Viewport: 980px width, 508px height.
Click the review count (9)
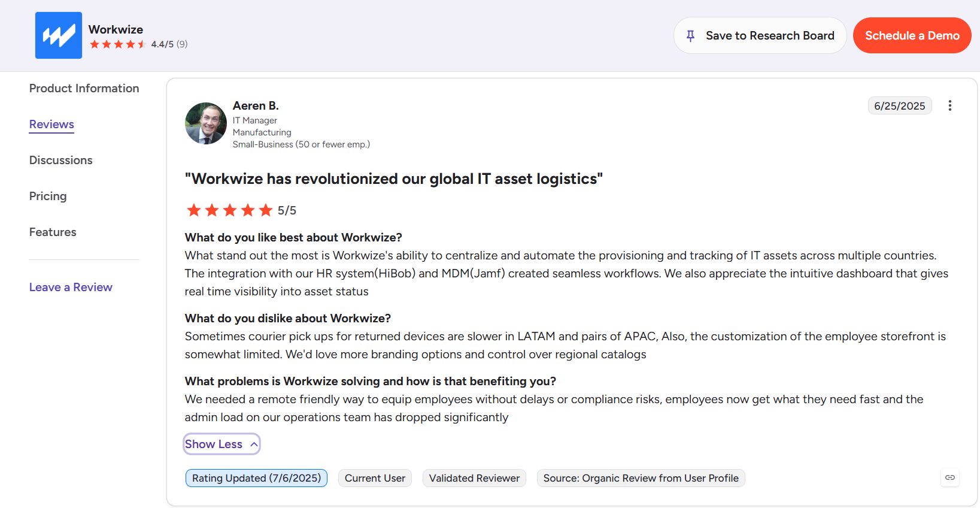[x=182, y=44]
